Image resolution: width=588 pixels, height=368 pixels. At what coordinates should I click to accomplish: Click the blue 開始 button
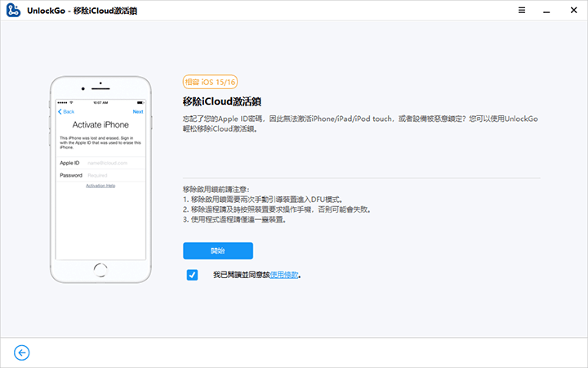pyautogui.click(x=217, y=251)
